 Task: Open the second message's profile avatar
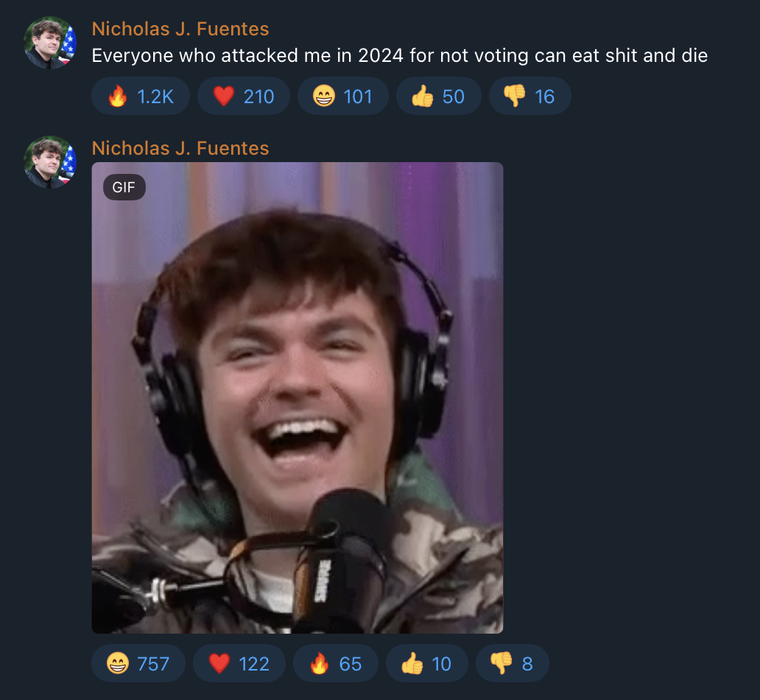click(x=50, y=162)
